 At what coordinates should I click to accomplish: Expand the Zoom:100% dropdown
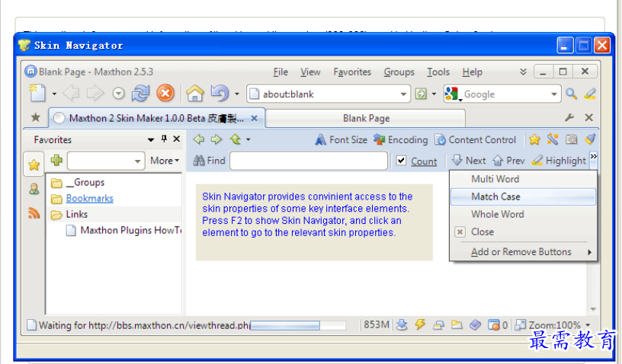(588, 325)
